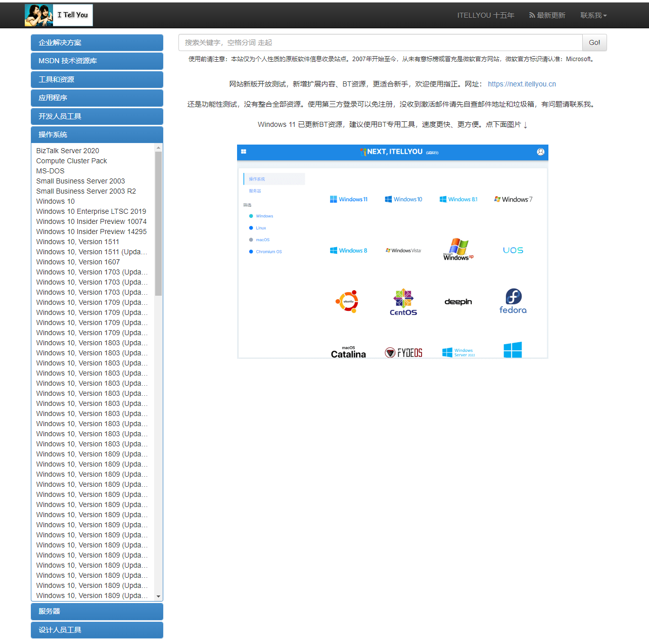The image size is (649, 644).
Task: Click the I Tell You site logo
Action: tap(59, 15)
